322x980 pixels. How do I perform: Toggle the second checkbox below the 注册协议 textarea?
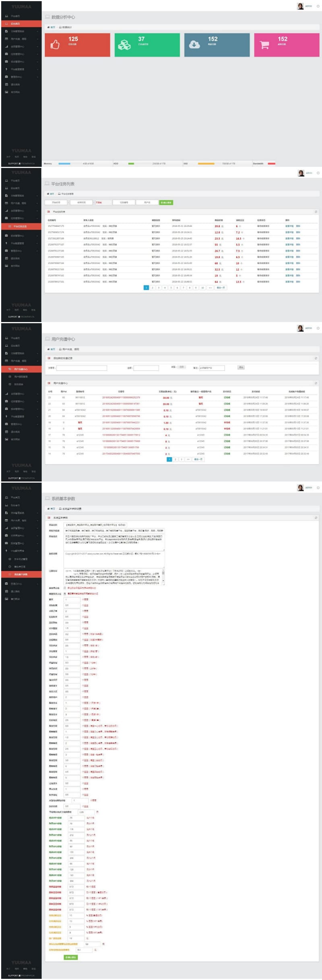coord(65,594)
